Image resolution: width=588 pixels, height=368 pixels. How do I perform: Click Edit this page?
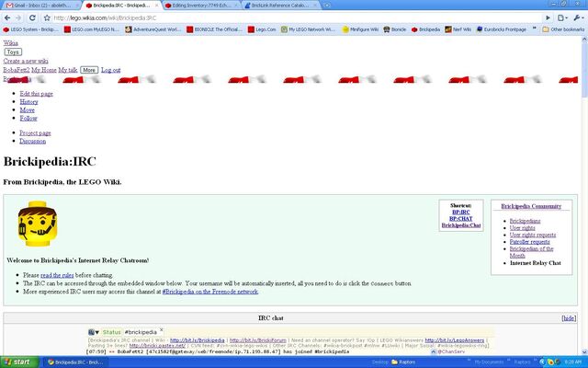click(x=37, y=94)
